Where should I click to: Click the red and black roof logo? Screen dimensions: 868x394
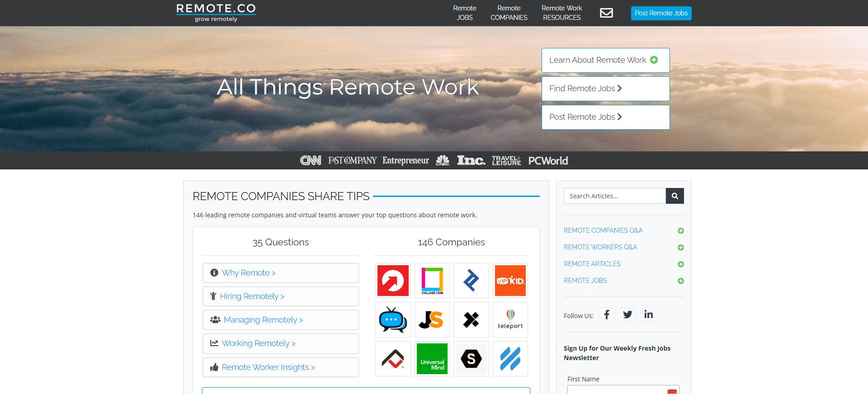coord(393,359)
